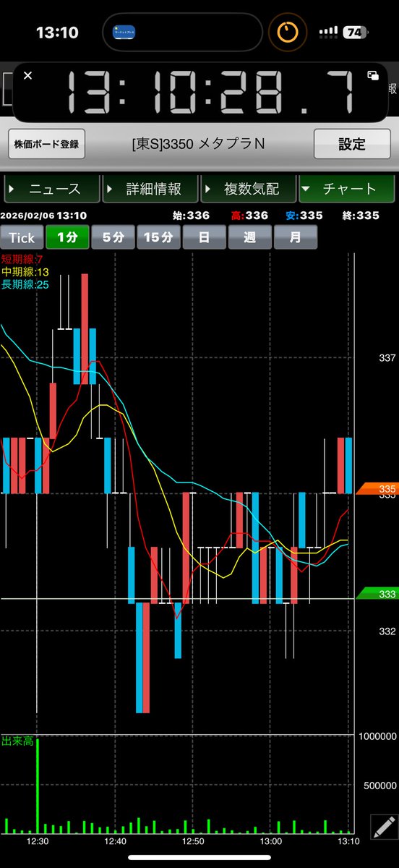This screenshot has height=868, width=399.
Task: Expand the 複数気配 section
Action: pos(249,189)
